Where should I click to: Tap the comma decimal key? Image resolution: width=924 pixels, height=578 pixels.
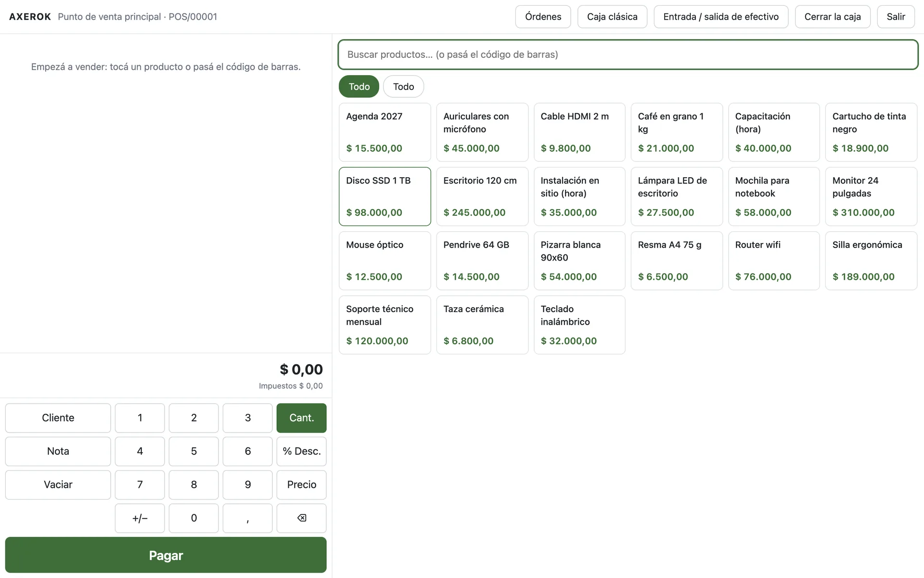247,518
